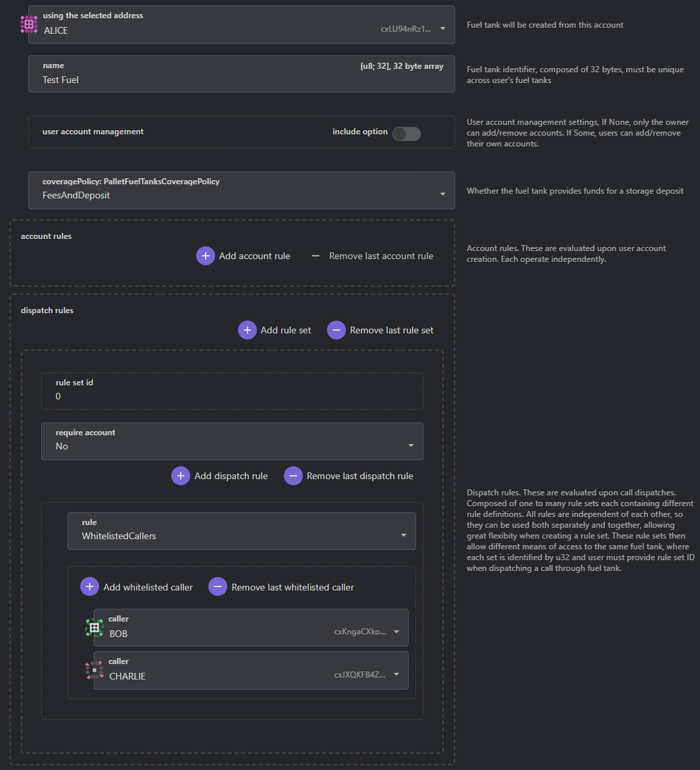The height and width of the screenshot is (770, 700).
Task: Click the minus icon for Remove last dispatch rule
Action: click(293, 476)
